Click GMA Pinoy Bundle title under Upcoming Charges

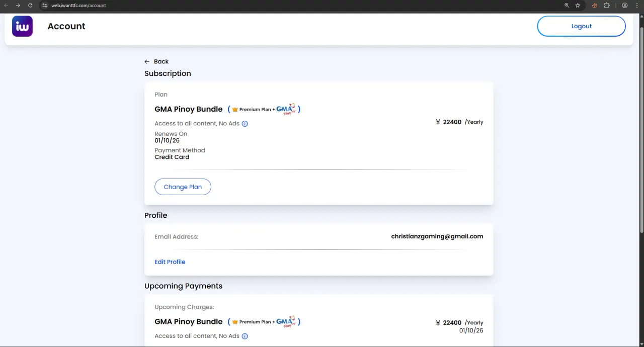coord(189,322)
